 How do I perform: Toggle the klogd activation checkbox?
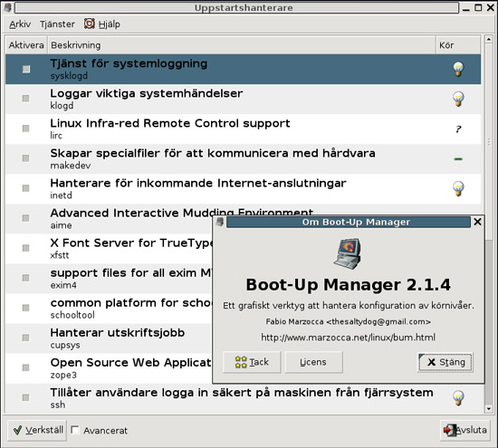click(x=25, y=99)
